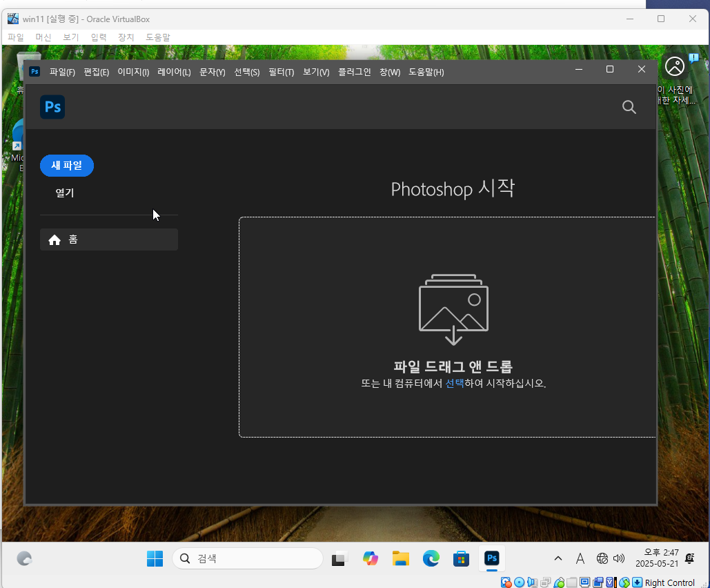Open the 도움말(H) menu in Photoshop
The image size is (710, 588).
click(426, 72)
